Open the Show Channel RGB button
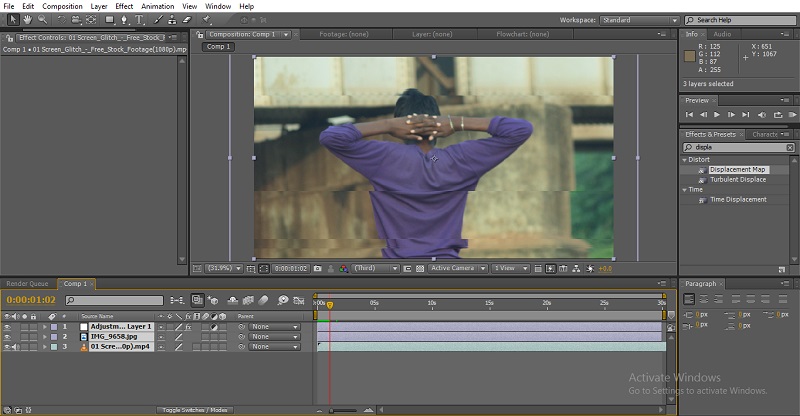Screen dimensions: 800x416 click(x=344, y=268)
